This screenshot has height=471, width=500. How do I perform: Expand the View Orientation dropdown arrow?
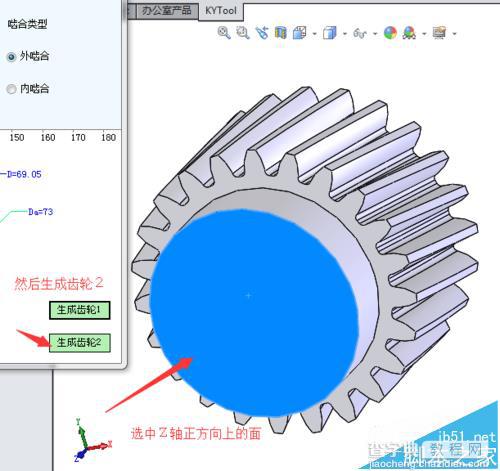314,33
